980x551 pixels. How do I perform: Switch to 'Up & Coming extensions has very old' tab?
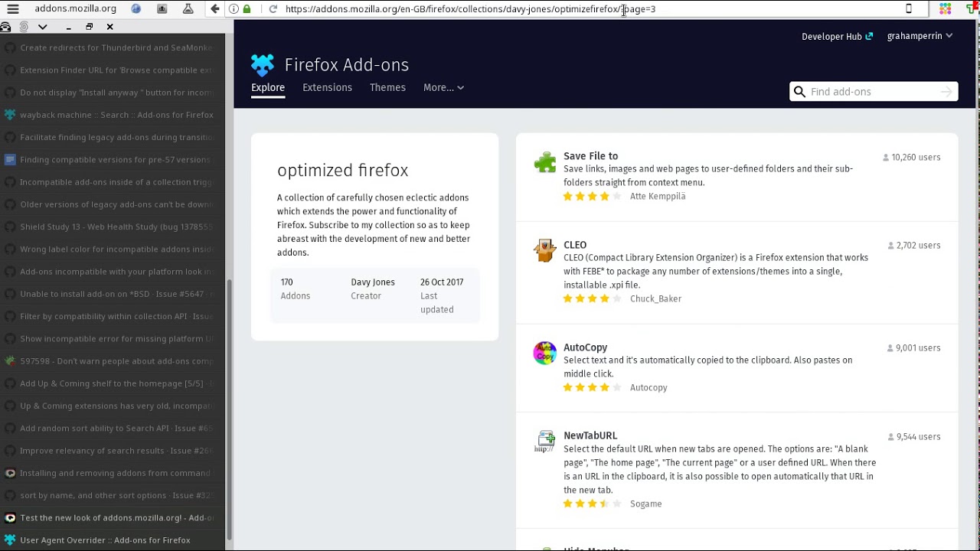[112, 406]
